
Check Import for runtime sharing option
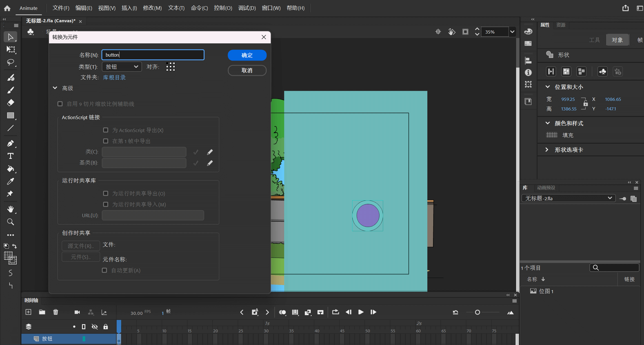(x=106, y=204)
